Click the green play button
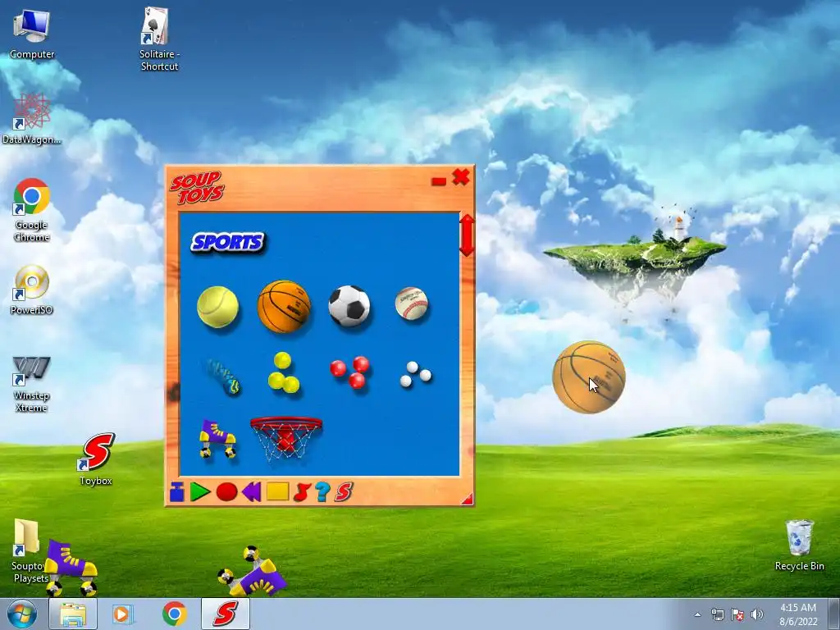 tap(200, 492)
